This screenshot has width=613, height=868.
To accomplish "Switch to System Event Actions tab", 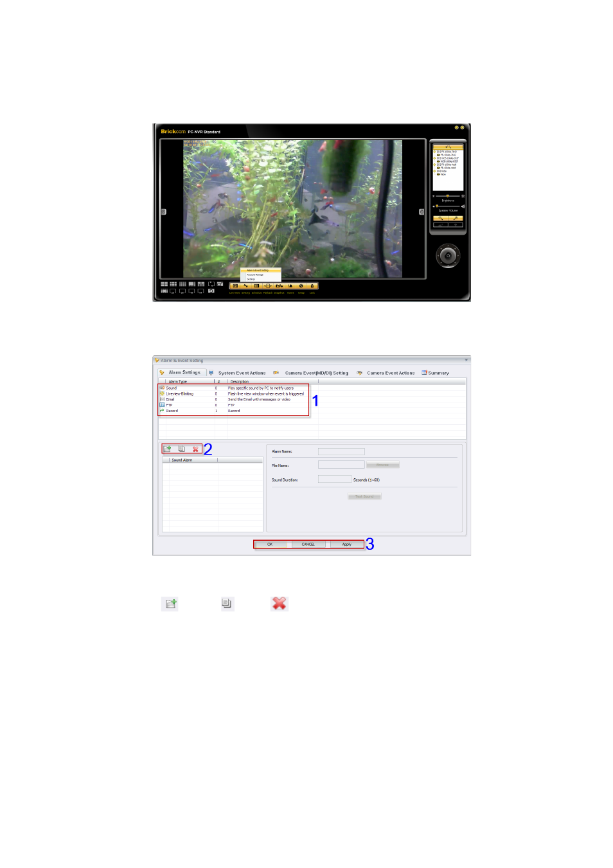I will click(x=242, y=373).
